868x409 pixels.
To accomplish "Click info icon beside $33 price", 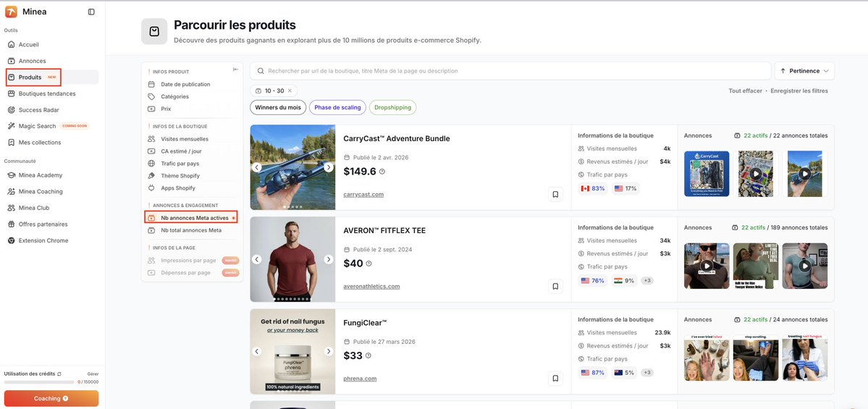I will tap(368, 355).
